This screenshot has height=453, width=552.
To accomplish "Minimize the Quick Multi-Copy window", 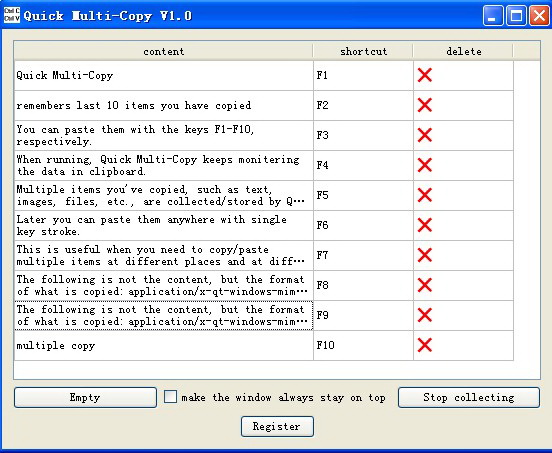I will pyautogui.click(x=493, y=16).
